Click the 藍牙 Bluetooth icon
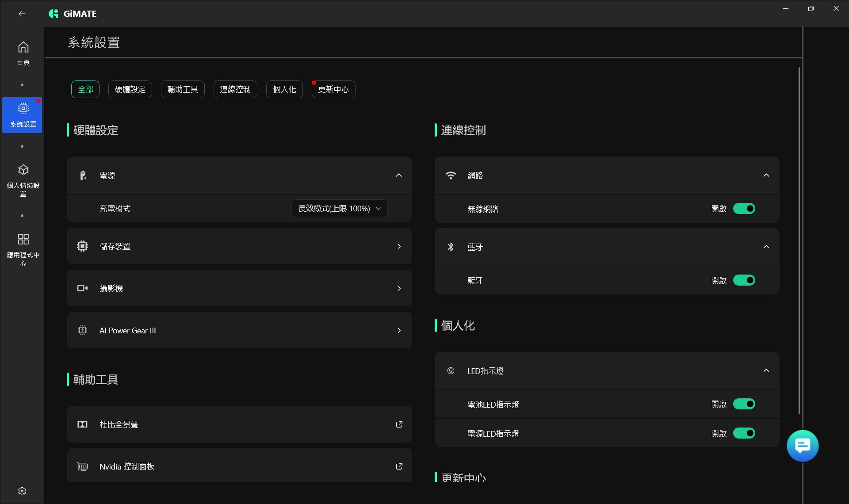The image size is (849, 504). coord(451,247)
